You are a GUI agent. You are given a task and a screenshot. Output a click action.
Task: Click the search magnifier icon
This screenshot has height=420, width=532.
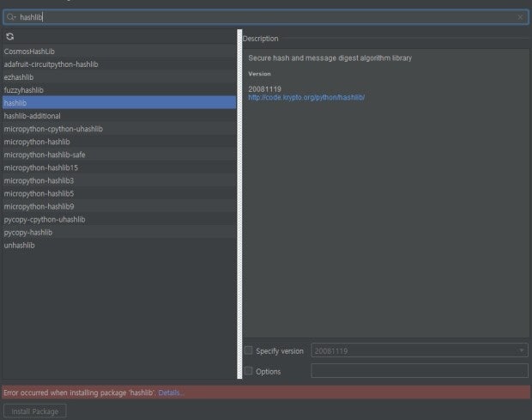[x=11, y=17]
